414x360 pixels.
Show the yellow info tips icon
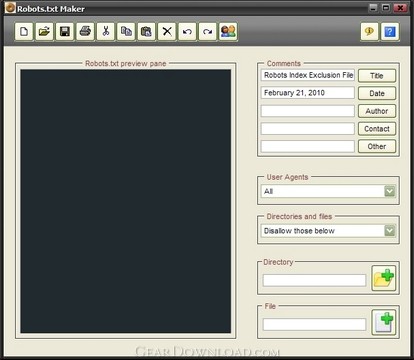point(369,32)
